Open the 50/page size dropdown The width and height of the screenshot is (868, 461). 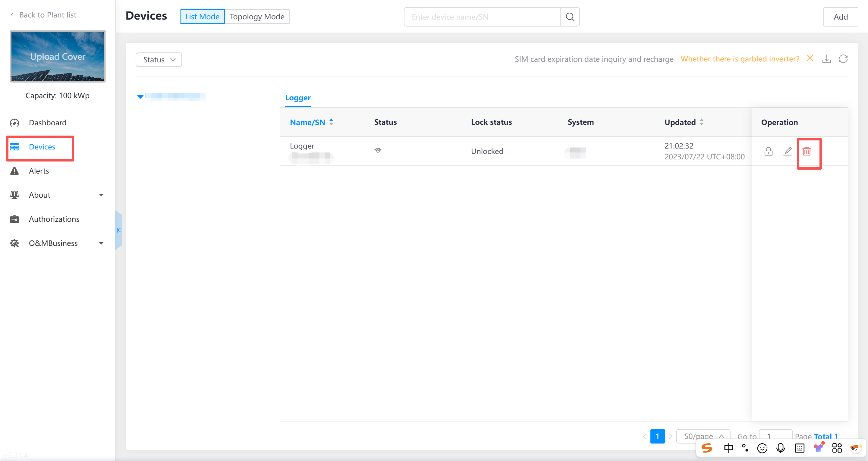[703, 436]
